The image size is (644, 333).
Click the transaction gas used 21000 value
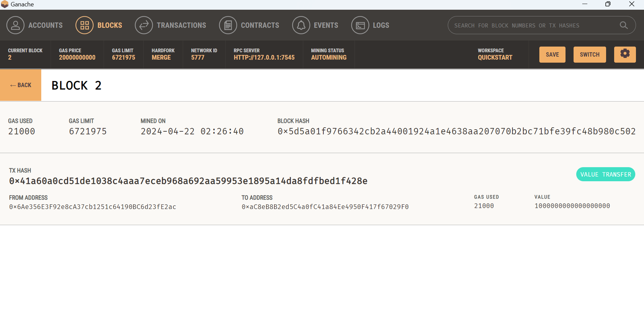point(484,206)
